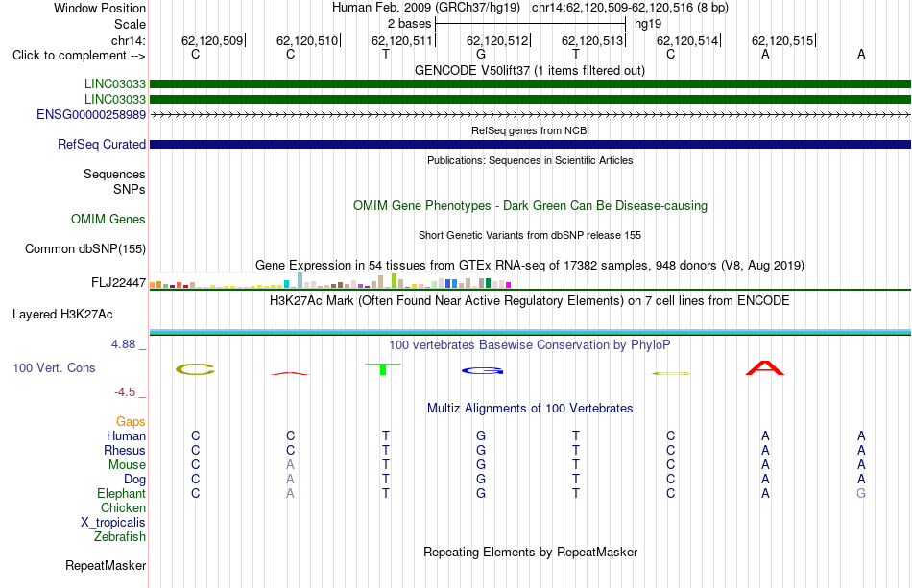Open the ENSG00000258989 gene label
912x588 pixels.
[91, 114]
